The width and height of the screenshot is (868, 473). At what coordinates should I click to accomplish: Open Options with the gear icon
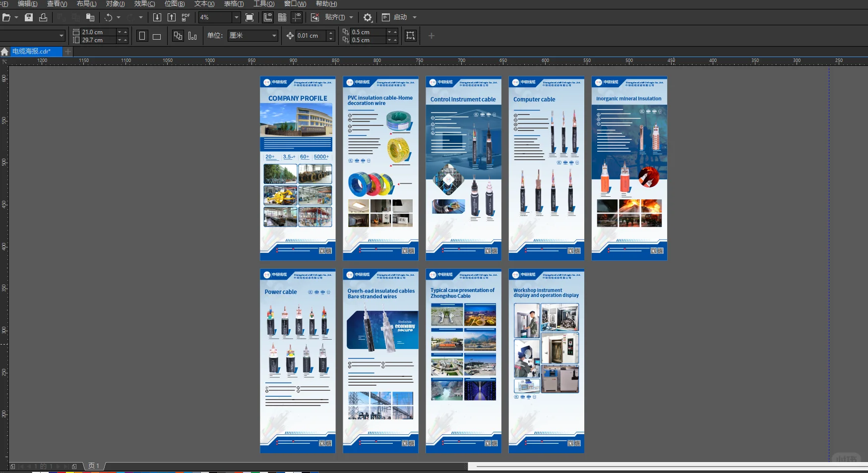pyautogui.click(x=367, y=17)
